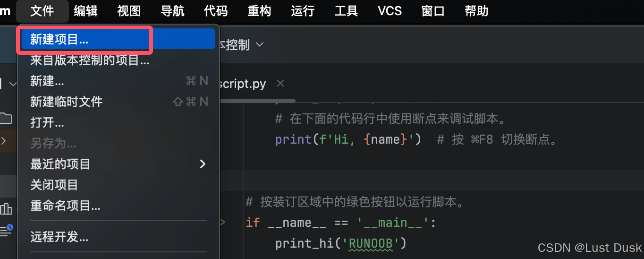Close the script.py tab
Image resolution: width=644 pixels, height=259 pixels.
point(280,84)
